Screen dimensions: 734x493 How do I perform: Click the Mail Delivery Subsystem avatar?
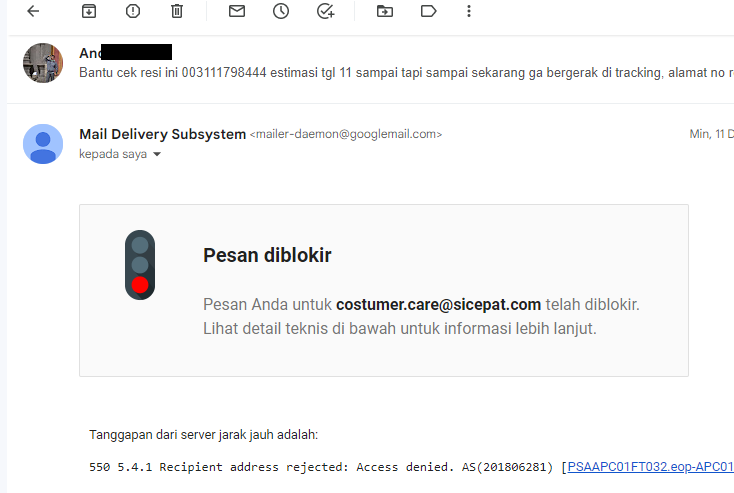[43, 144]
